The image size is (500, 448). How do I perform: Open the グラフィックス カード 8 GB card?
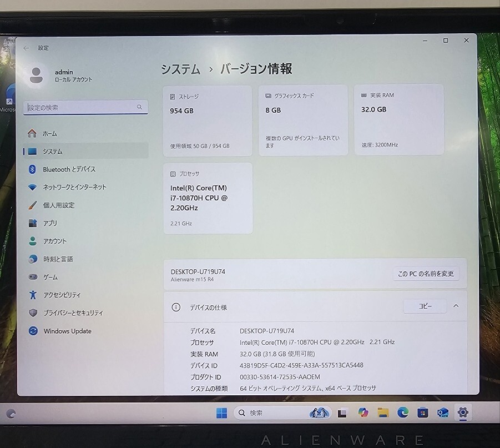pyautogui.click(x=303, y=120)
